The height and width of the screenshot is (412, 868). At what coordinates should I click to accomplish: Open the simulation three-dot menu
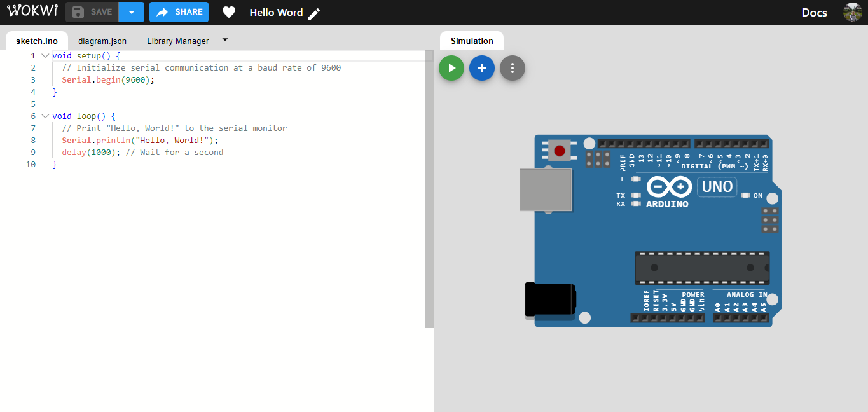(x=513, y=68)
